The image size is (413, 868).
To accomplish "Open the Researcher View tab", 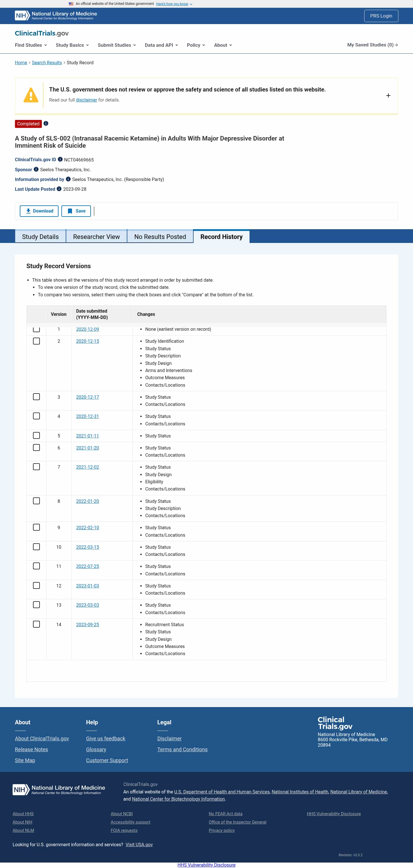I will (96, 237).
